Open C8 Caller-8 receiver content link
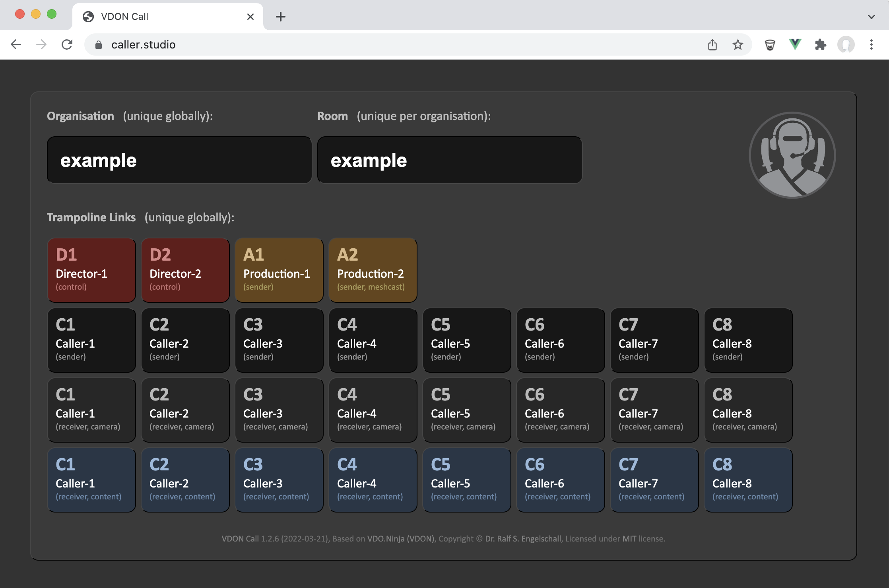The height and width of the screenshot is (588, 889). coord(748,480)
